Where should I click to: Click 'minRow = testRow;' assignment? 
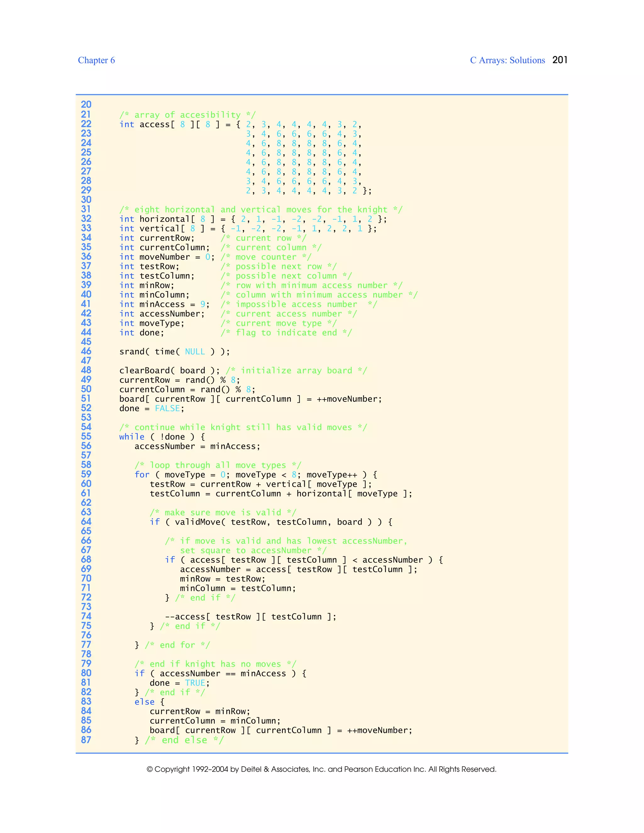[x=222, y=579]
